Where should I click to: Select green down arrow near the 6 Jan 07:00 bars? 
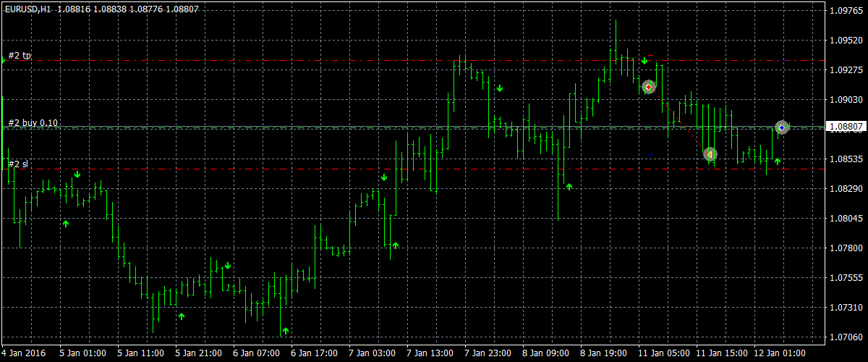[x=227, y=266]
